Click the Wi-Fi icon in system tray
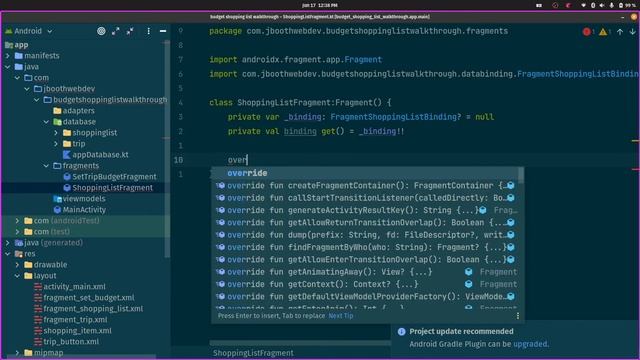The width and height of the screenshot is (640, 360). pos(583,5)
